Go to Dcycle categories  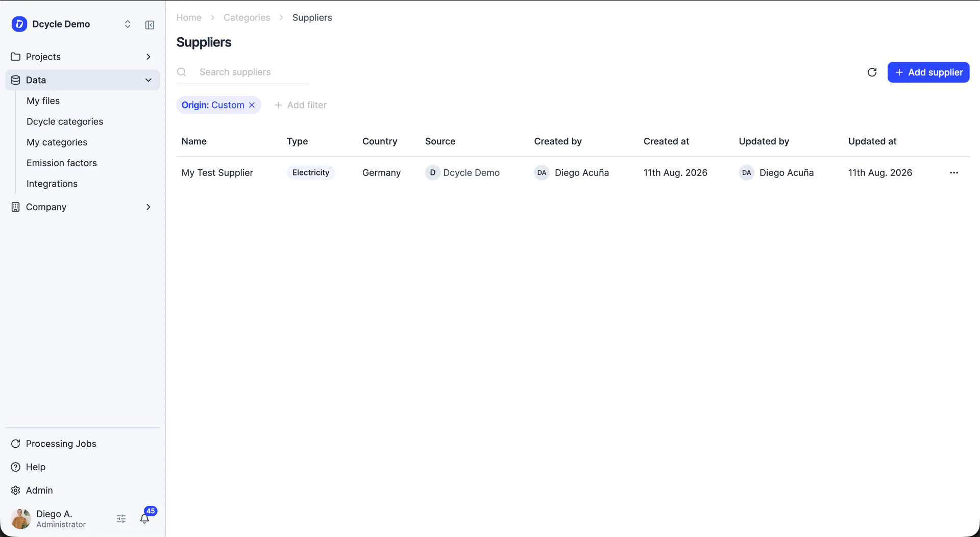[x=65, y=121]
